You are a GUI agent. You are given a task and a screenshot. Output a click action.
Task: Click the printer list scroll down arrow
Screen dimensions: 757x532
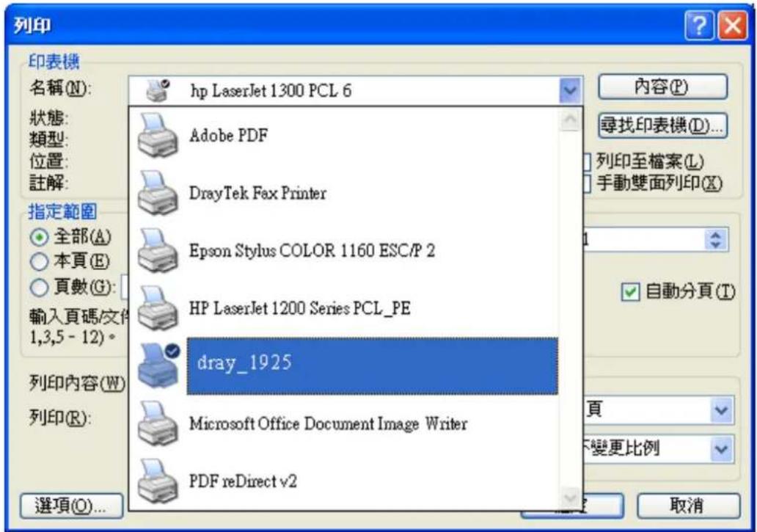pos(570,498)
